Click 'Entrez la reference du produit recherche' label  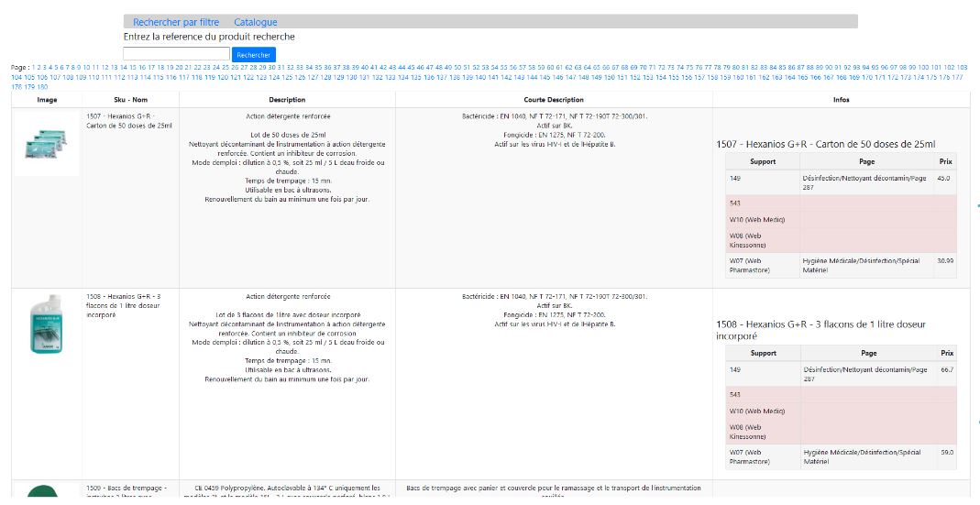[209, 37]
